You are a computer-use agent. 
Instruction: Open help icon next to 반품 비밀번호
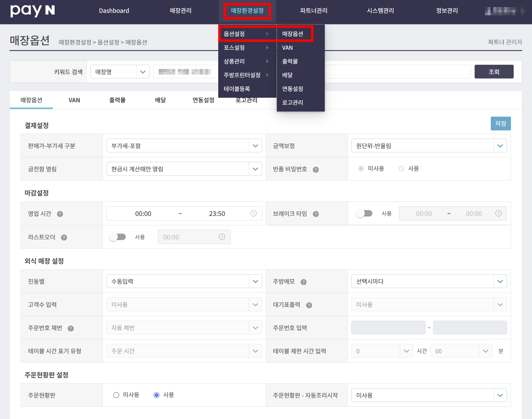[316, 169]
